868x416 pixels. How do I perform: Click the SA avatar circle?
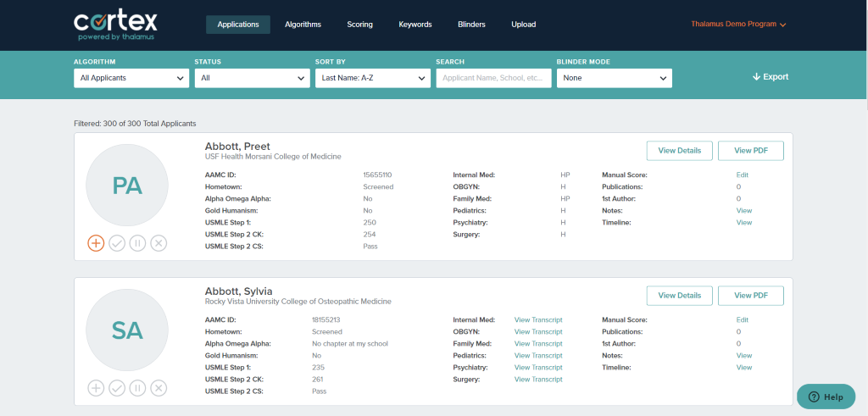click(x=127, y=330)
